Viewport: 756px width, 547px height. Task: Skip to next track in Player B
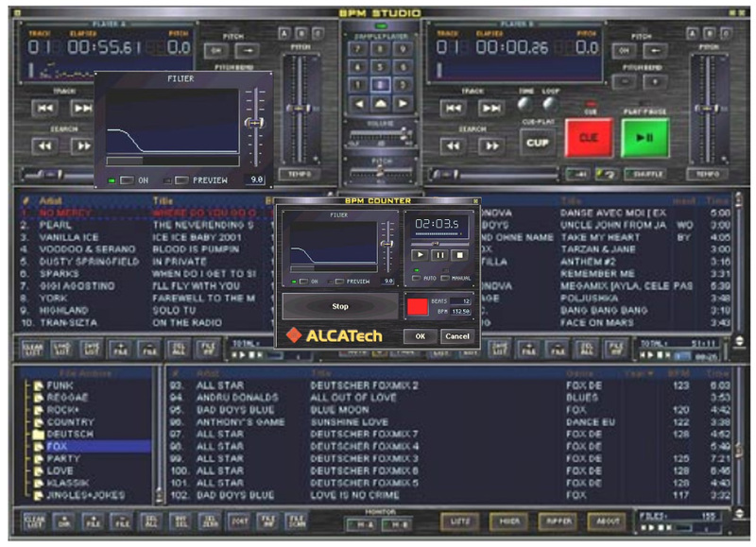[491, 109]
